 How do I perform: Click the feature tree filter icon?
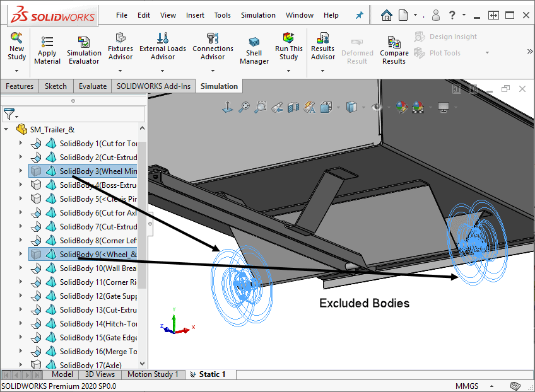pyautogui.click(x=9, y=114)
